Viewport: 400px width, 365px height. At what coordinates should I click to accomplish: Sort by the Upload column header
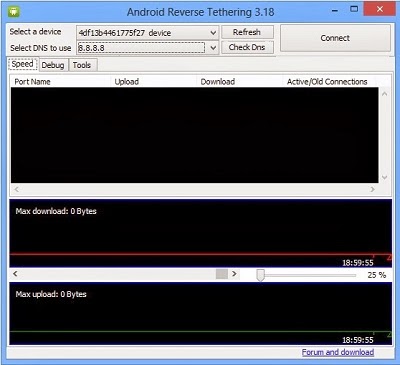coord(154,82)
